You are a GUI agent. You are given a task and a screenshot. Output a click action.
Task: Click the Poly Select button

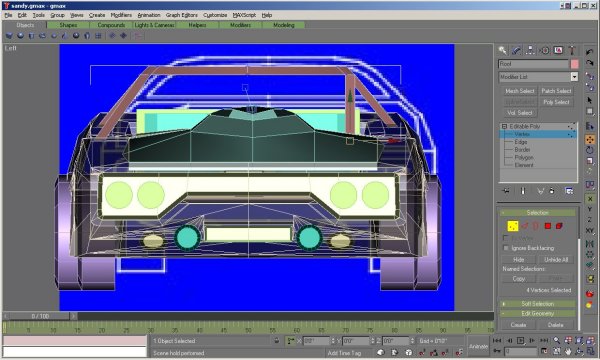pyautogui.click(x=556, y=102)
